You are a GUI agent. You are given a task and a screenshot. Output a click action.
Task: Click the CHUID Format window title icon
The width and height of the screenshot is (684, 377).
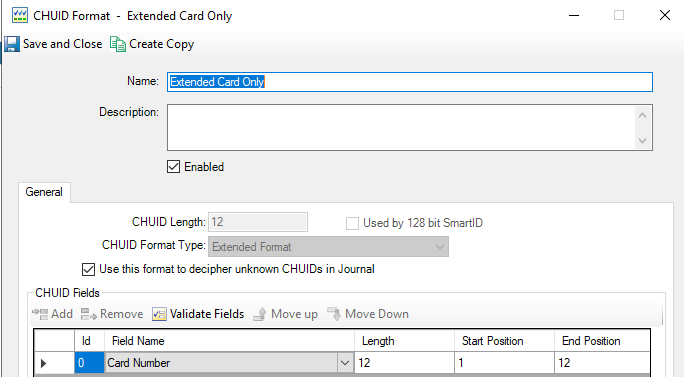pyautogui.click(x=20, y=15)
